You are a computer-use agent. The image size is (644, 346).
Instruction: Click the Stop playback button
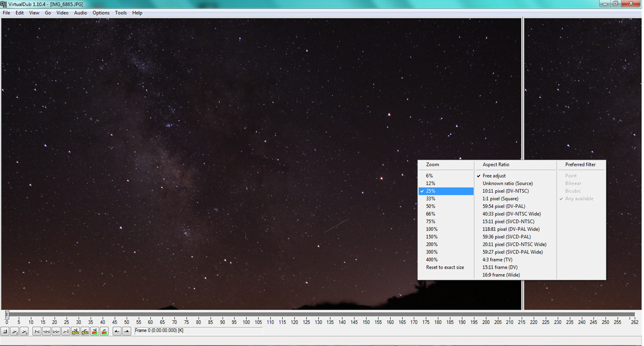(x=5, y=331)
